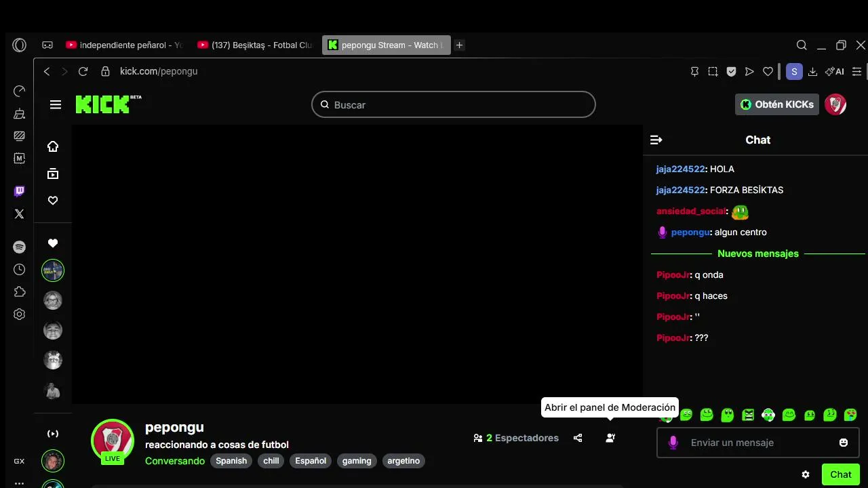Open Easy Setup sliders icon
868x488 pixels.
point(857,71)
